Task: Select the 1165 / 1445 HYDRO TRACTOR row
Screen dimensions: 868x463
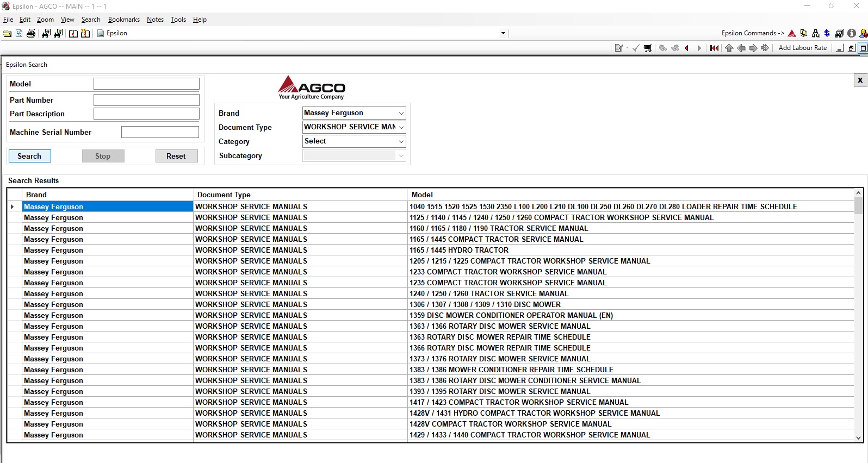Action: (430, 250)
